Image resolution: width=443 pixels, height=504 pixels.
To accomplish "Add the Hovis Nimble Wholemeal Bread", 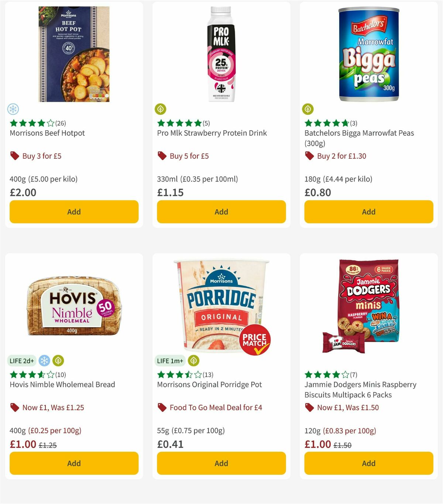I will pos(74,463).
